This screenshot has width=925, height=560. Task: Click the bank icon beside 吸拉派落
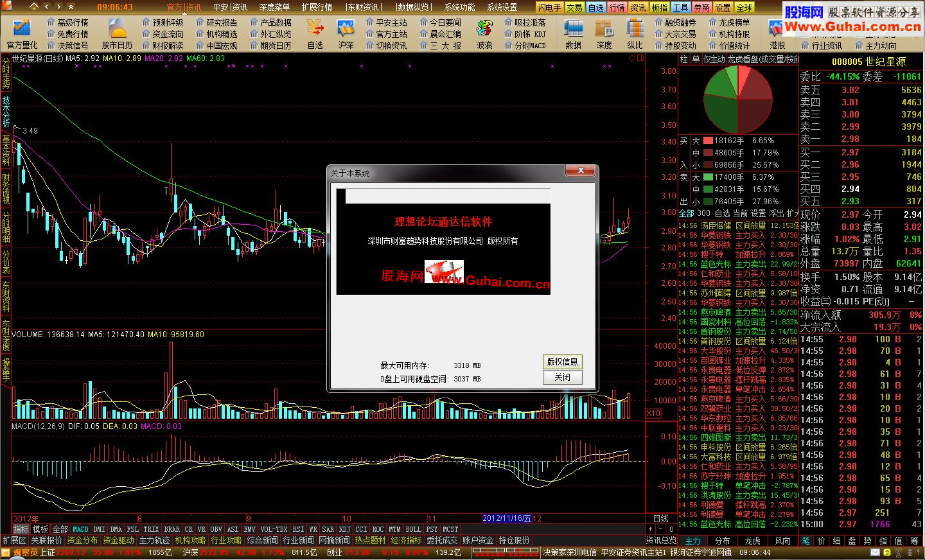coord(508,22)
